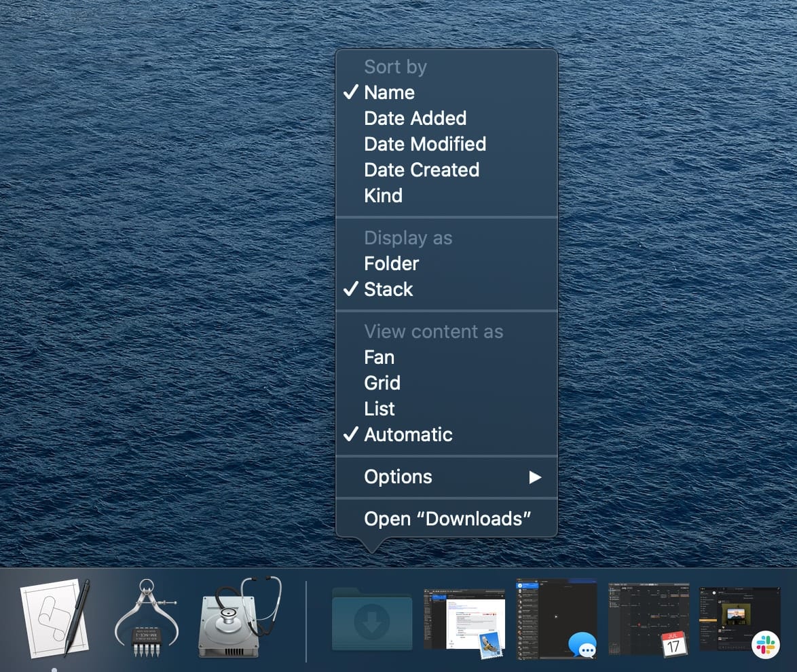Image resolution: width=797 pixels, height=672 pixels.
Task: Open Script Editor from the Dock
Action: coord(56,618)
